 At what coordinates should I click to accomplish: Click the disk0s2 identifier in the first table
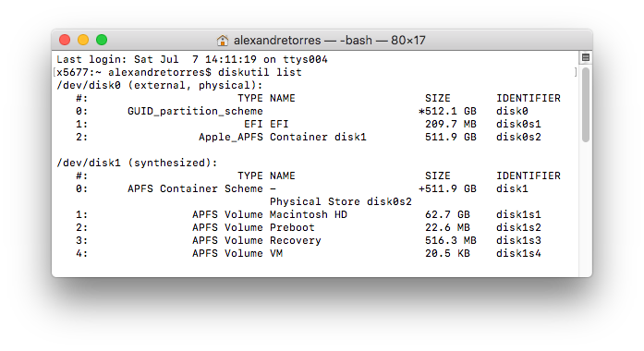point(518,137)
